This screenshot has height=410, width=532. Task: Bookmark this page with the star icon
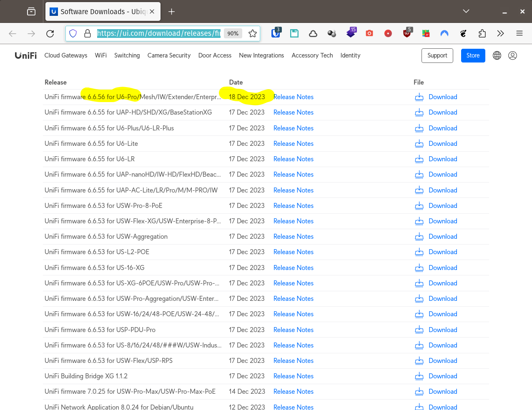pos(253,34)
